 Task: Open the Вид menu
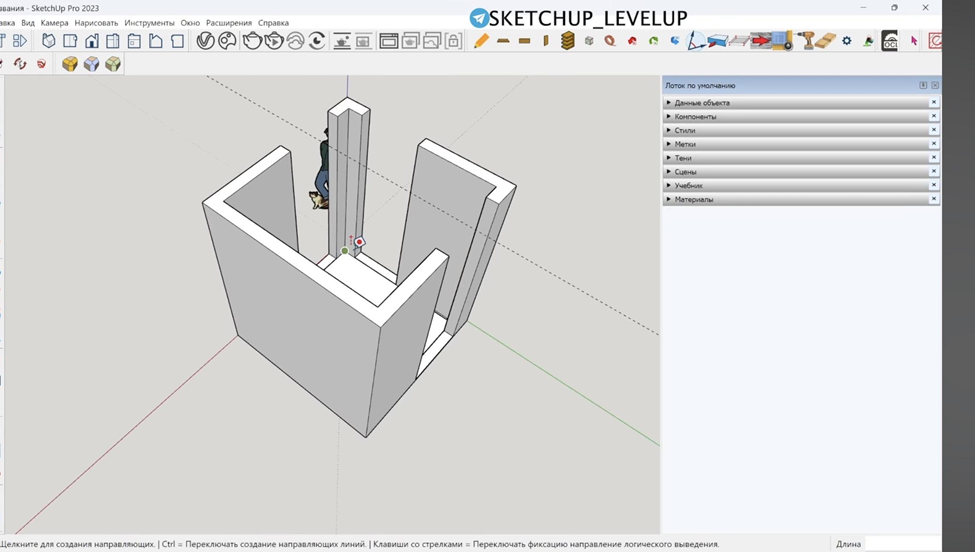[x=28, y=23]
